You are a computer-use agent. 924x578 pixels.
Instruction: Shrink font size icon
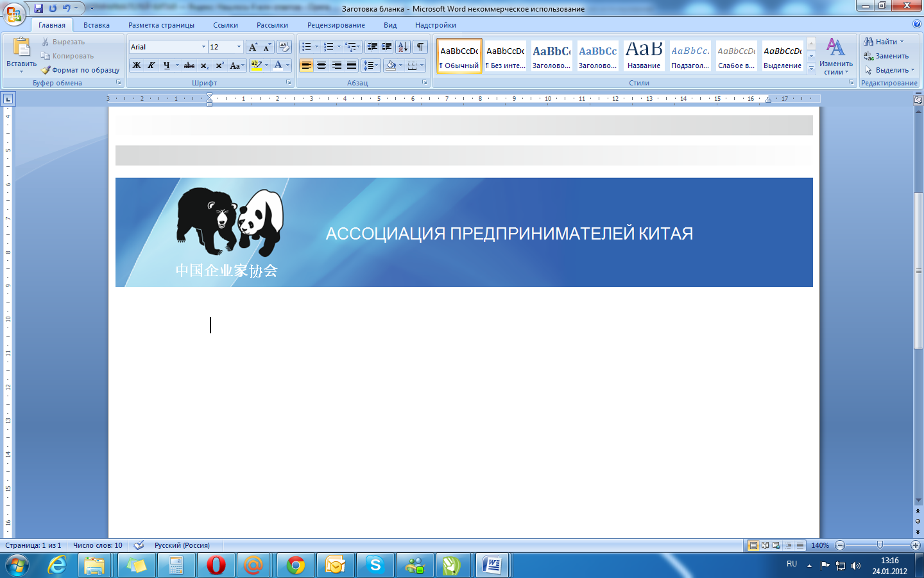point(267,47)
